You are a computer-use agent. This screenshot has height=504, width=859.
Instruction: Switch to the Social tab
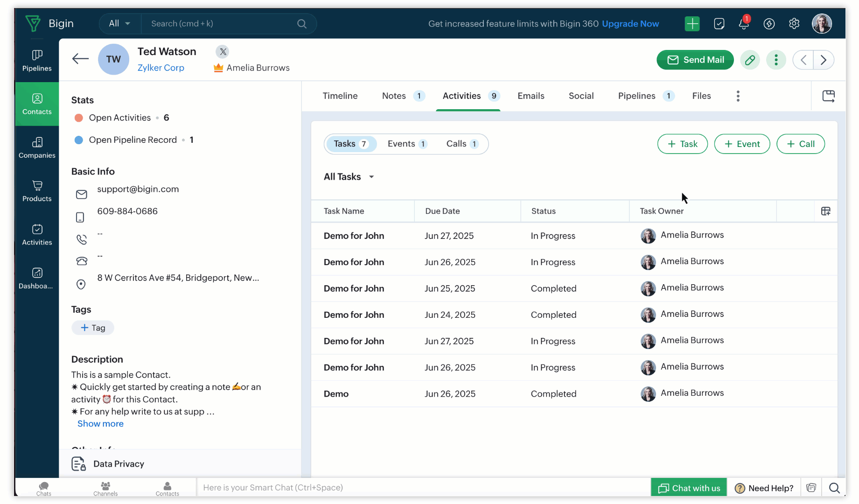tap(581, 96)
